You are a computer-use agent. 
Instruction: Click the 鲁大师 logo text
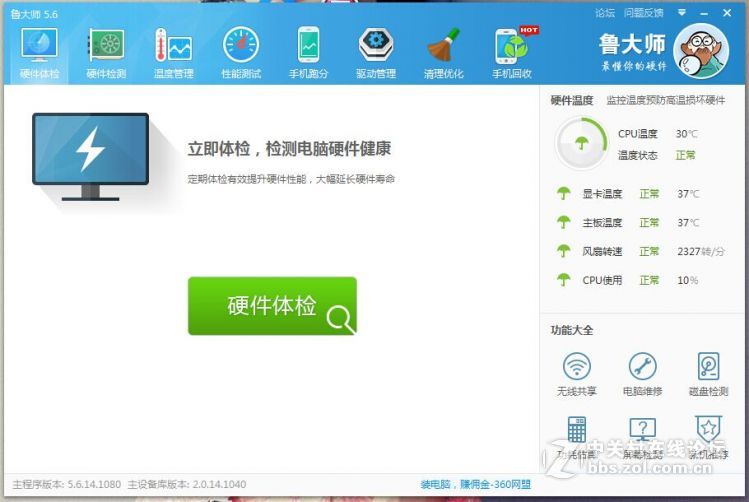632,44
